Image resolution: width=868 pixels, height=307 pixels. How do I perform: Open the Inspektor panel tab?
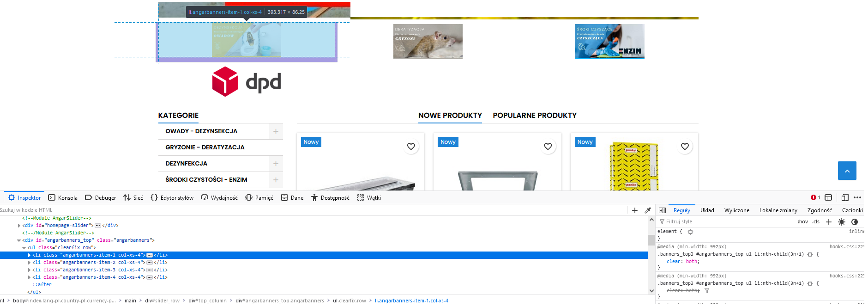pyautogui.click(x=24, y=197)
